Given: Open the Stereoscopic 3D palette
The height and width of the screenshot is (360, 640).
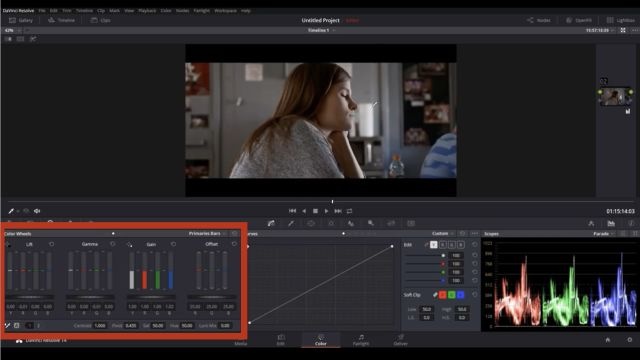Looking at the screenshot, I should click(411, 223).
